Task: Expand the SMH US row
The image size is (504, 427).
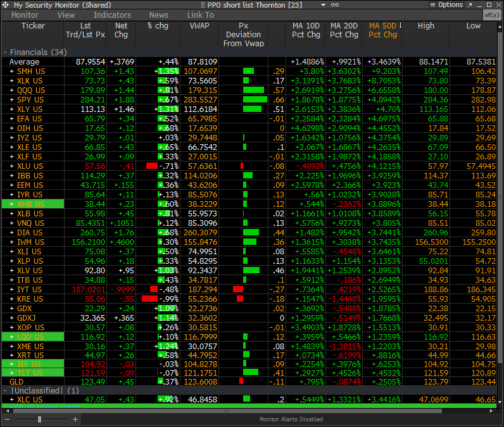Action: 12,71
